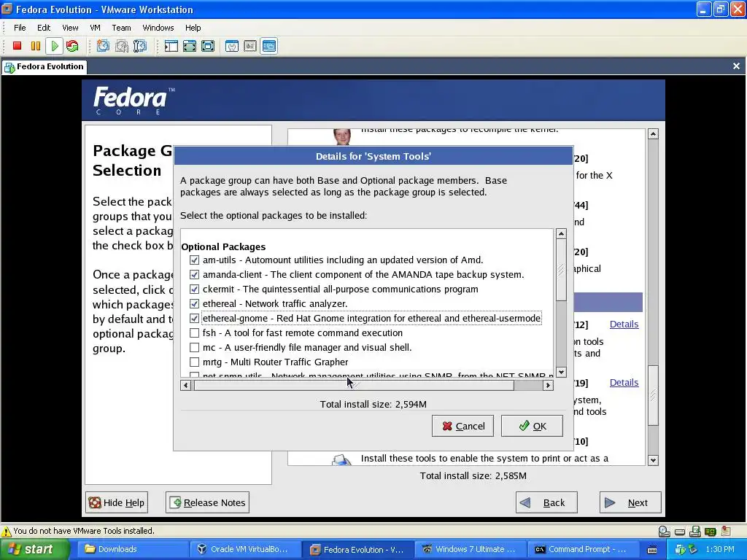
Task: Toggle the sidebar panel toolbar icon
Action: 171,46
